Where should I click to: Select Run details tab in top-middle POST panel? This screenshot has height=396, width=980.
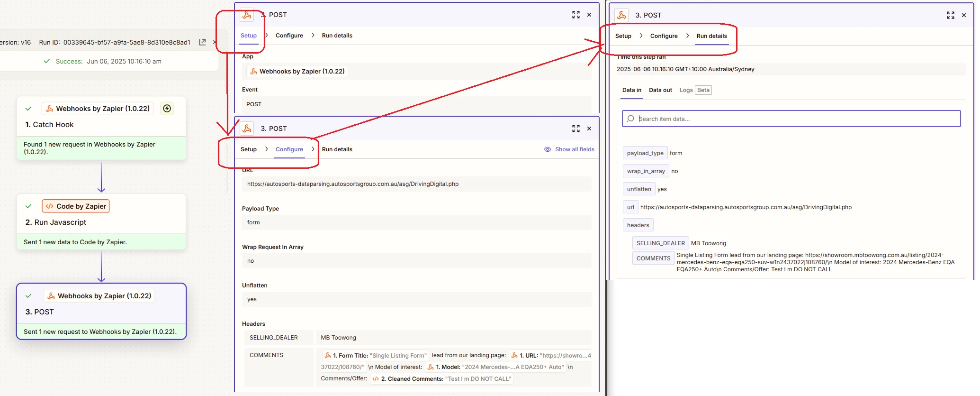337,36
